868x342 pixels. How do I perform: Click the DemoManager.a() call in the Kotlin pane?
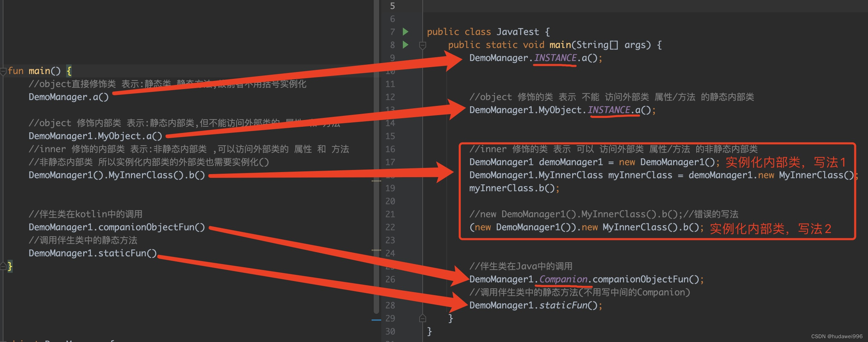point(69,97)
